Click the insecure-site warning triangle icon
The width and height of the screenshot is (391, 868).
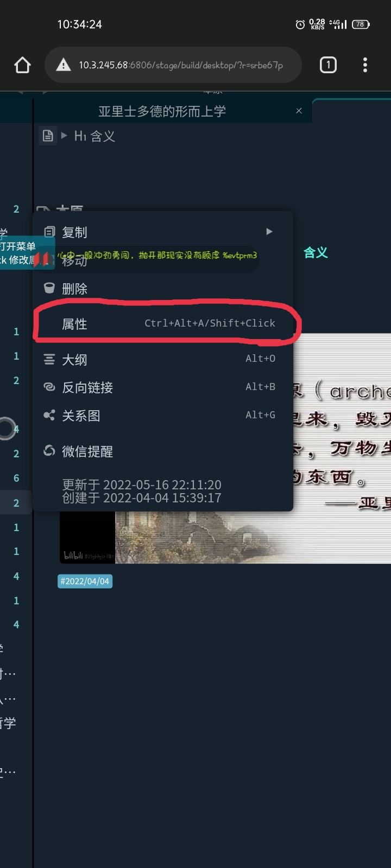(64, 65)
